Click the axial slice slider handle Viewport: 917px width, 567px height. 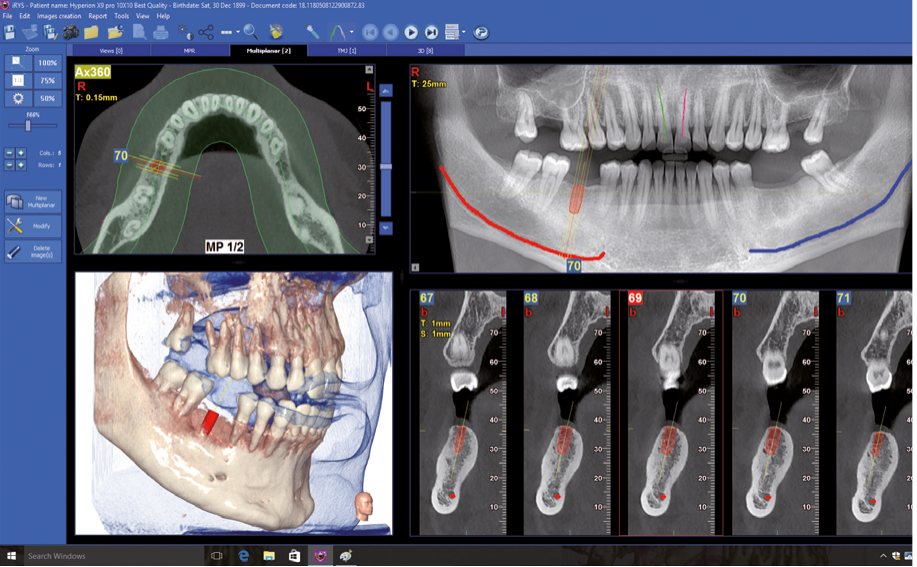pos(385,167)
